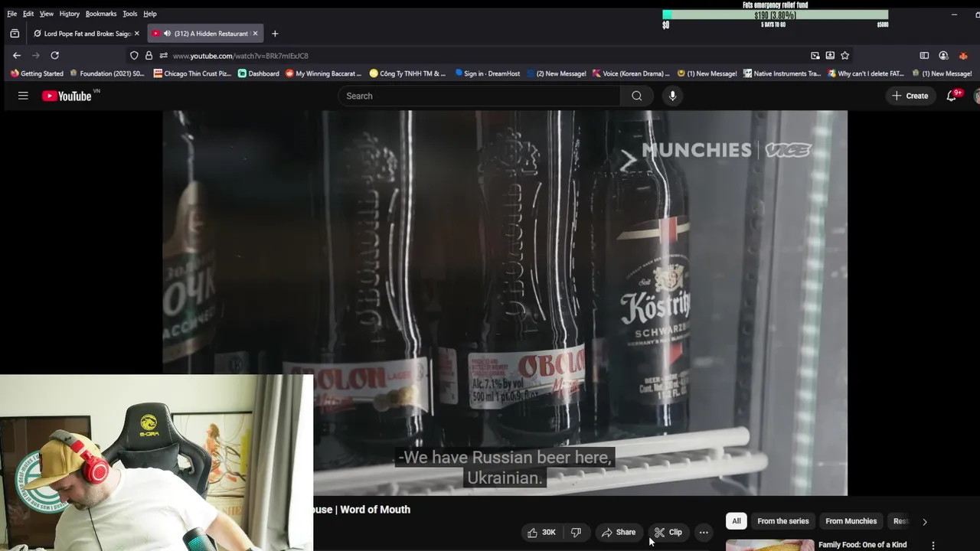Open the Tools menu
This screenshot has width=980, height=551.
point(129,14)
